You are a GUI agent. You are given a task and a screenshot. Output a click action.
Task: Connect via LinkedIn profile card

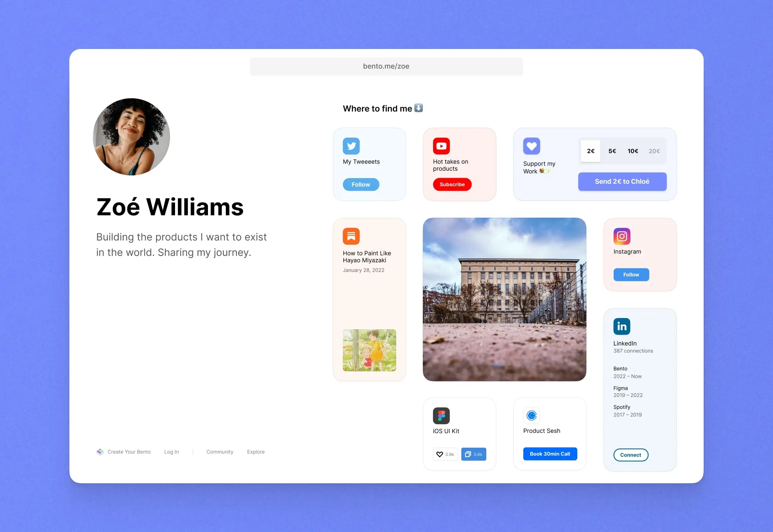[x=631, y=455]
